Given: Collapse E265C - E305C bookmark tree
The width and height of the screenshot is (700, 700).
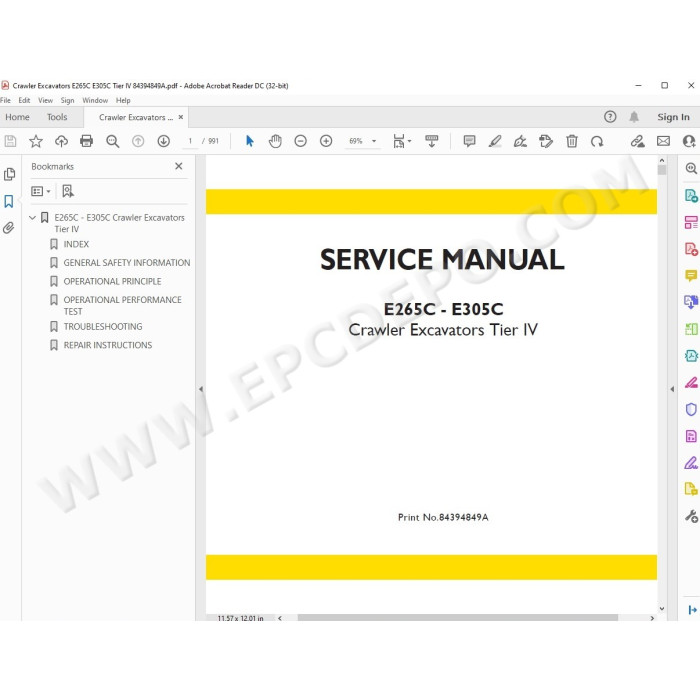Looking at the screenshot, I should pos(32,217).
